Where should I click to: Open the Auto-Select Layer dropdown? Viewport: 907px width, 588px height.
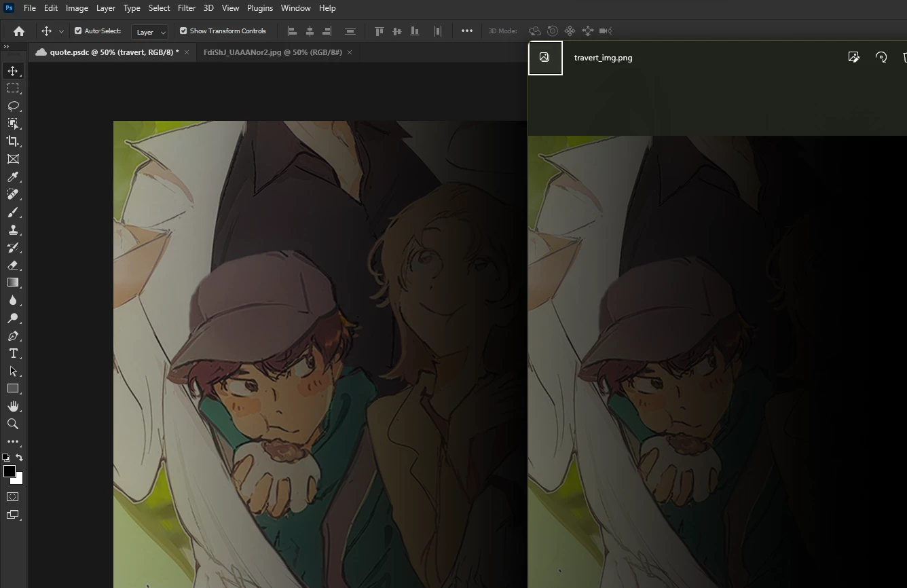point(149,32)
